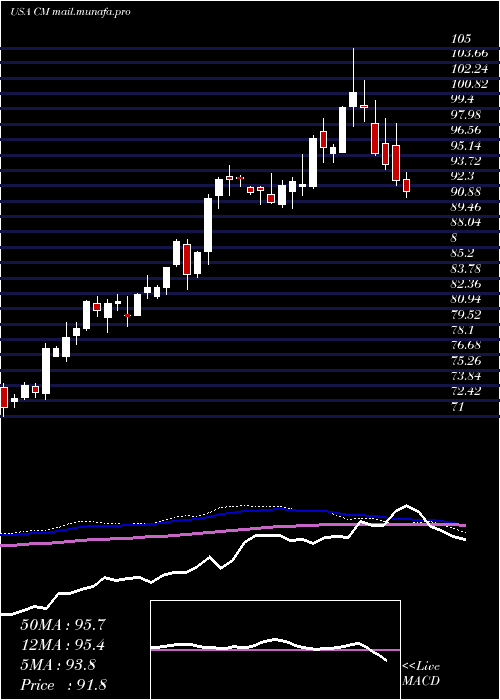Click the last red candlestick on the chart
The width and height of the screenshot is (500, 700).
click(406, 185)
